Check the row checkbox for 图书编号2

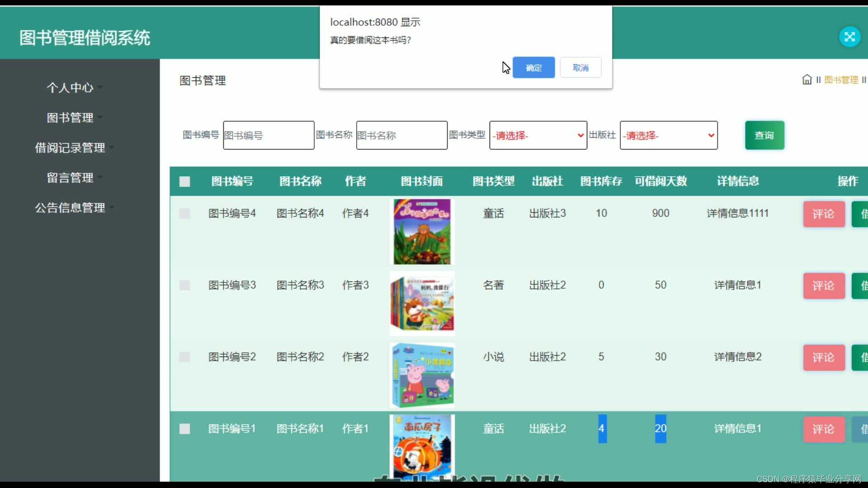tap(184, 357)
